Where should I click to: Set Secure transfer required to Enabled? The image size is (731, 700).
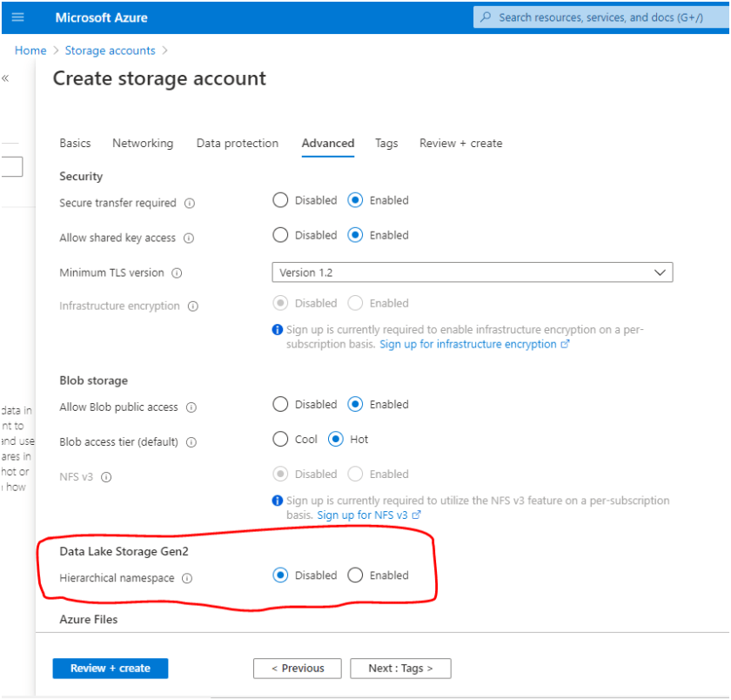pos(355,200)
